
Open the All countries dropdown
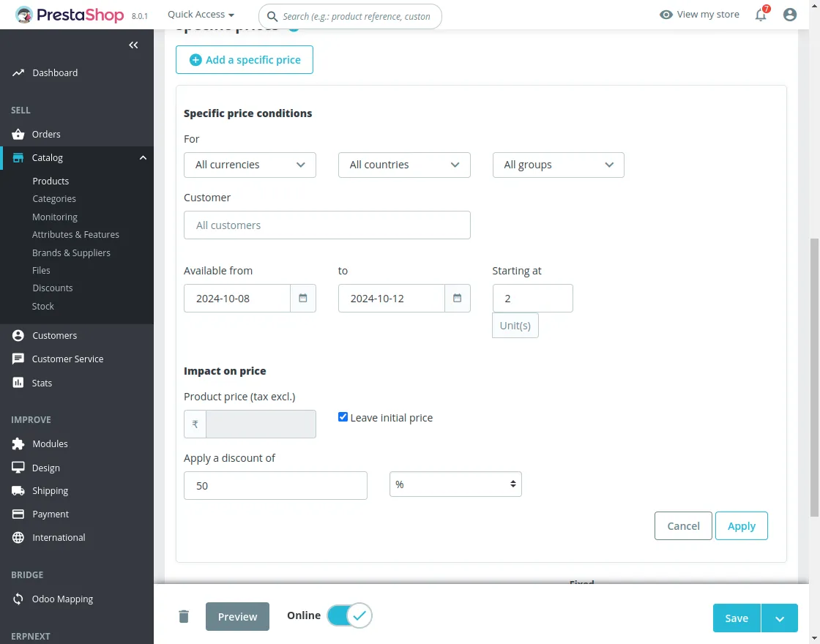pos(404,165)
